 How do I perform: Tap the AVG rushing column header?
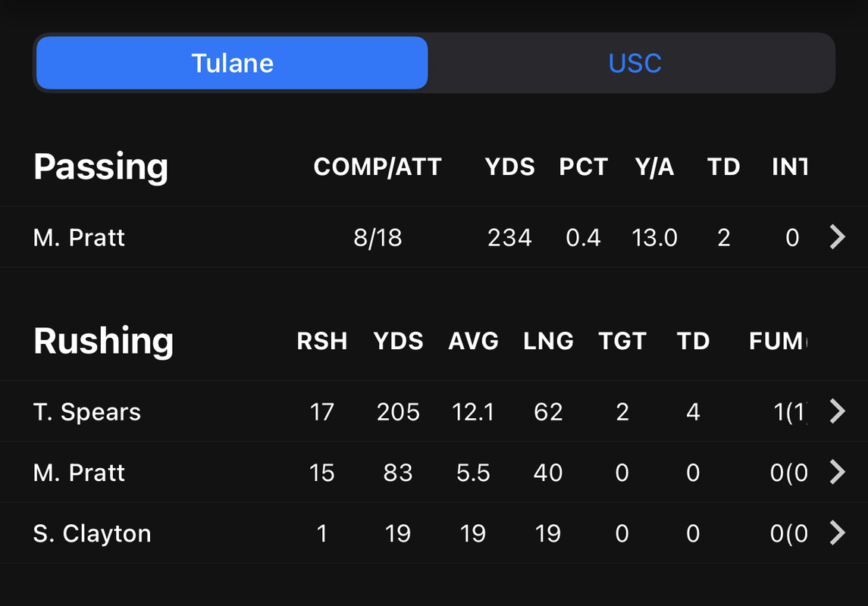tap(473, 342)
